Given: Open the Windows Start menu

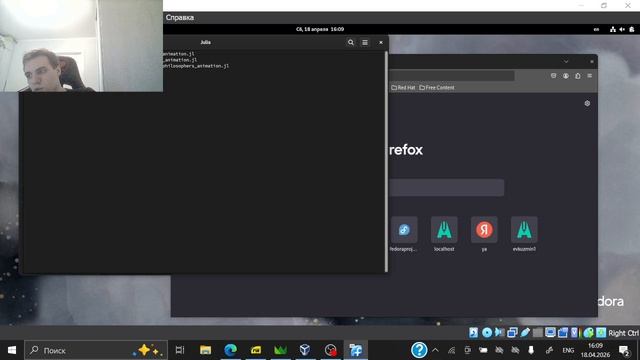Looking at the screenshot, I should pyautogui.click(x=11, y=350).
